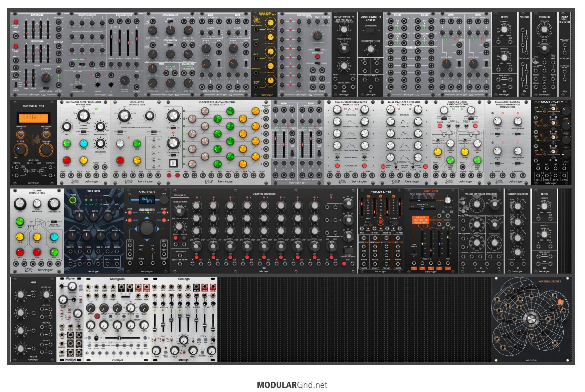Toggle the rate LOW/HIGH switch on Module 1027
The image size is (585, 392).
(173, 128)
